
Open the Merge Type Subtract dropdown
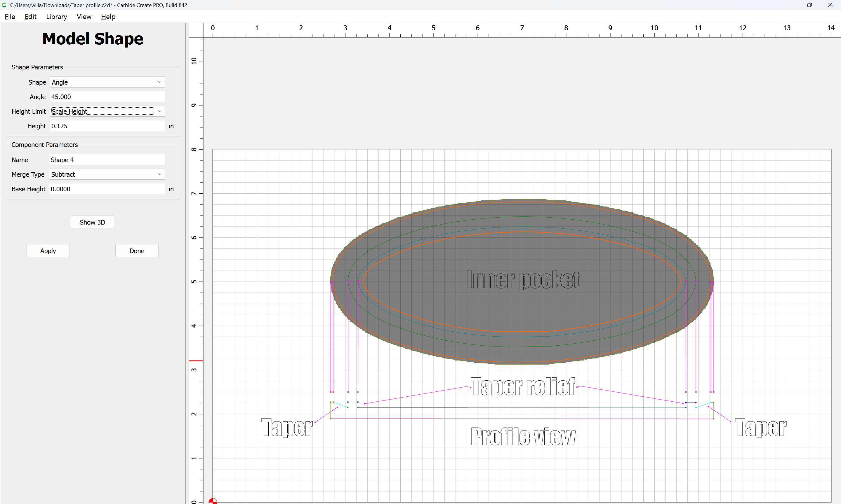click(x=107, y=174)
